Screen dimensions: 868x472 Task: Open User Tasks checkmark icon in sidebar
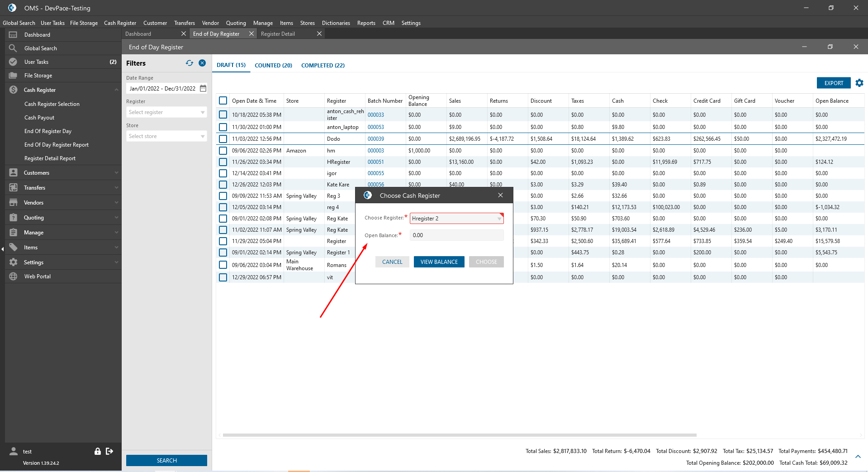point(13,62)
